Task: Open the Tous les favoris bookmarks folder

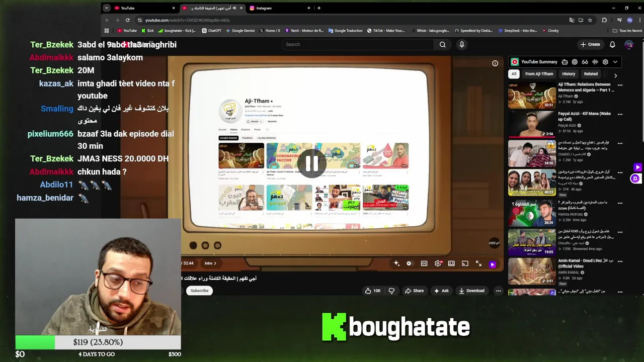Action: (x=627, y=31)
